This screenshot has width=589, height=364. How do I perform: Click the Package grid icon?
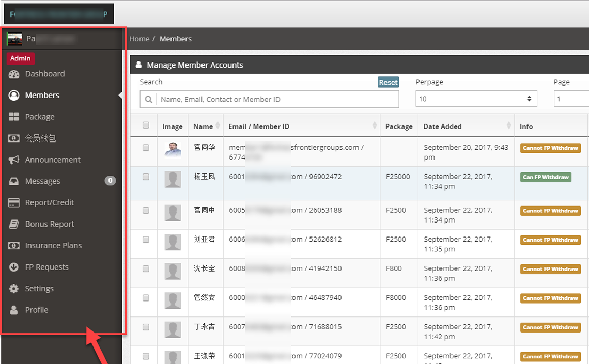pos(14,117)
